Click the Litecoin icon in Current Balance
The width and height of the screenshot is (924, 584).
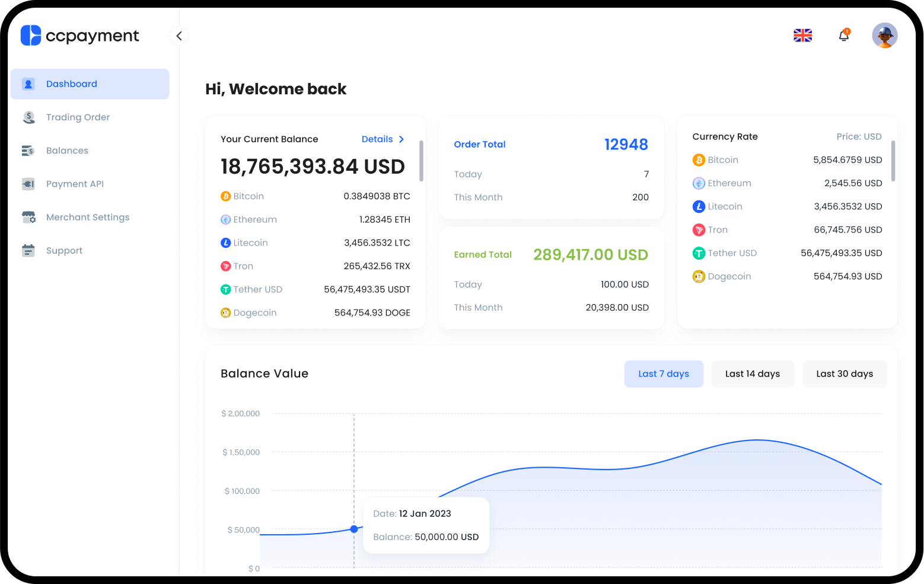[225, 242]
